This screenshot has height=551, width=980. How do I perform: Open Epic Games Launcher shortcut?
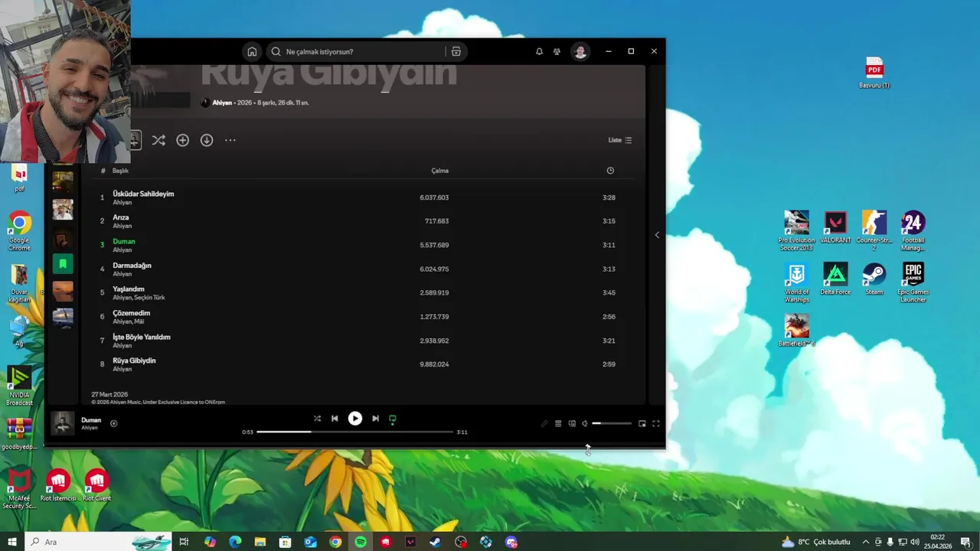pos(913,282)
